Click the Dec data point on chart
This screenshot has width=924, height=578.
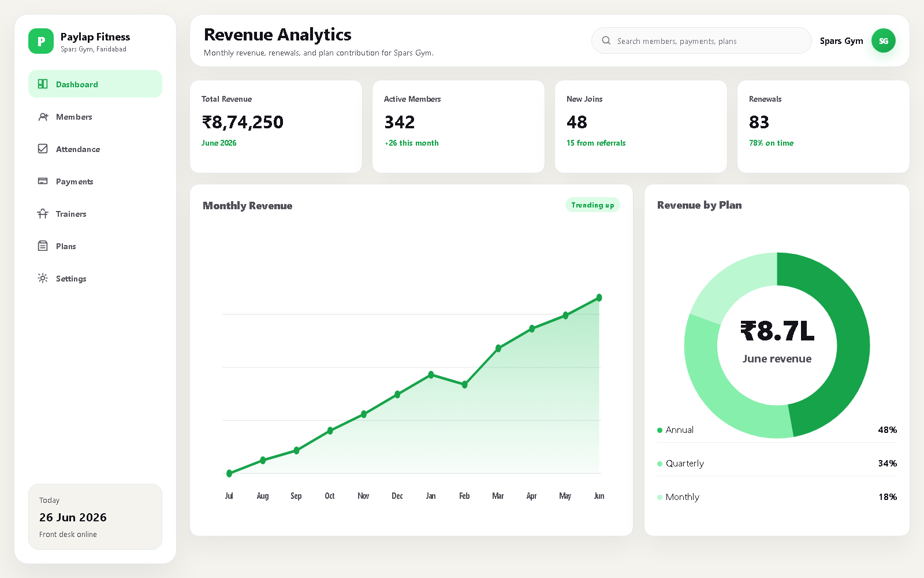coord(397,394)
